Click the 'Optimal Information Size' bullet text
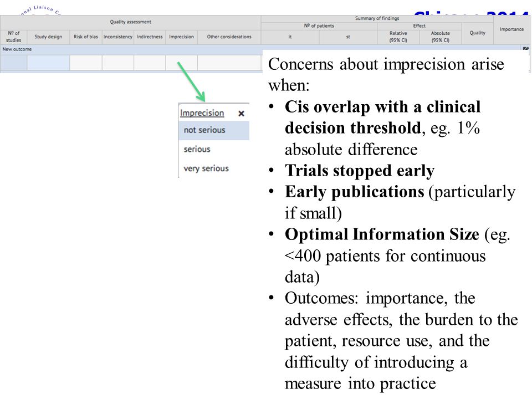Screen dimensions: 532x399 382,234
